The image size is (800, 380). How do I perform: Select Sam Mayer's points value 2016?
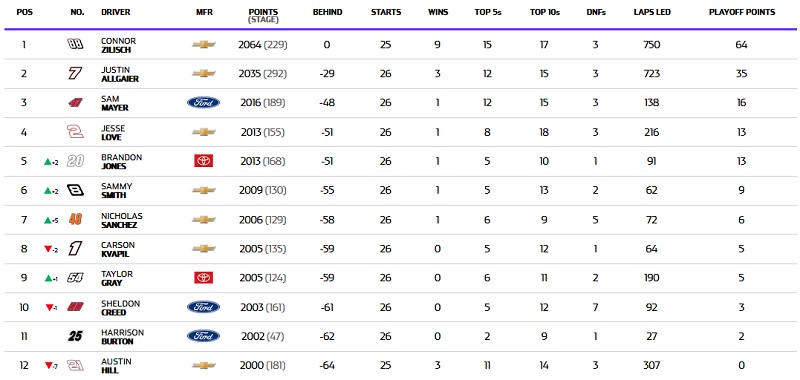251,103
